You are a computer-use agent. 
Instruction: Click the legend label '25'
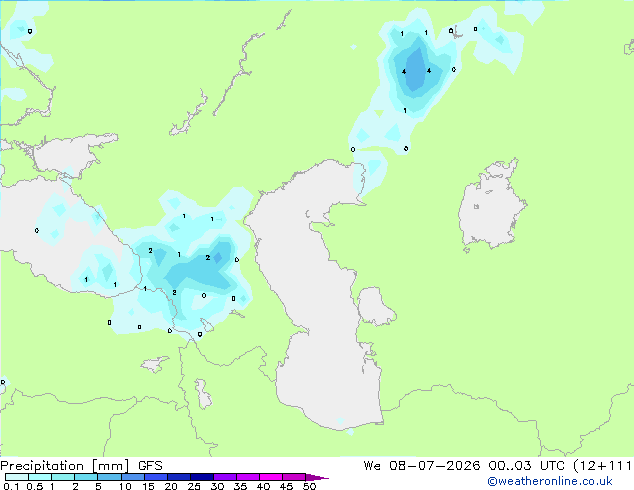coord(194,486)
